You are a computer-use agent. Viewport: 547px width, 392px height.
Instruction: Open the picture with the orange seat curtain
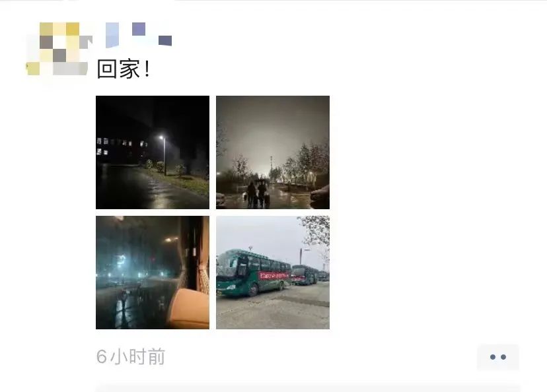(x=153, y=273)
